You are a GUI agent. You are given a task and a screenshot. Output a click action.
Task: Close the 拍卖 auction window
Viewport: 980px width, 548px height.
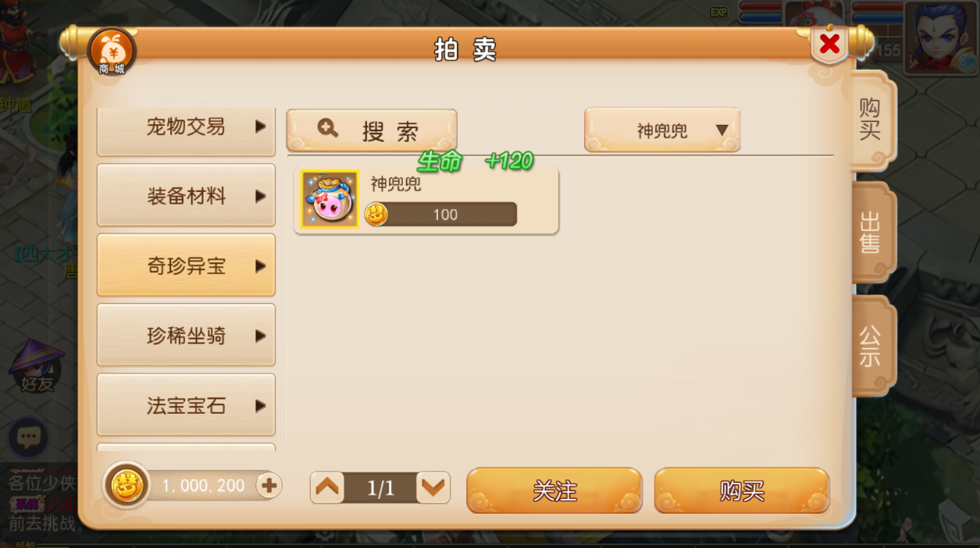829,44
